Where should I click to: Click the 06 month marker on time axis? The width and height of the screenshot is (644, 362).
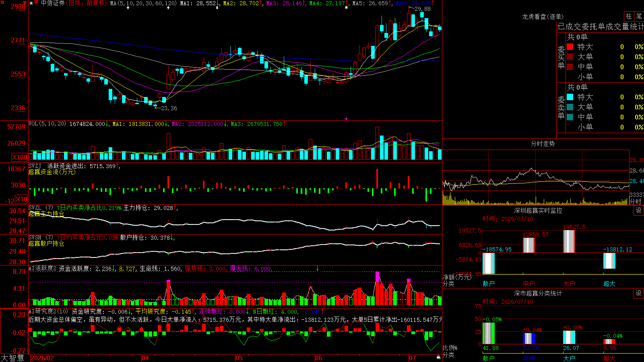click(x=319, y=358)
